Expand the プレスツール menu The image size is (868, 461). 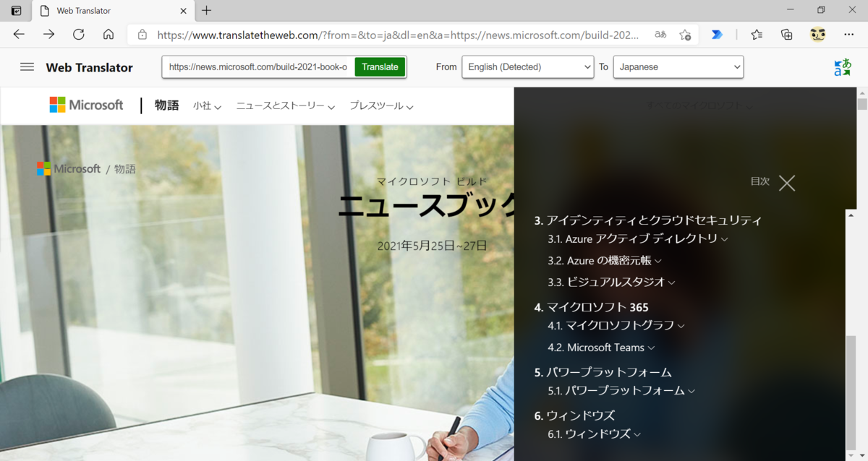pyautogui.click(x=381, y=106)
